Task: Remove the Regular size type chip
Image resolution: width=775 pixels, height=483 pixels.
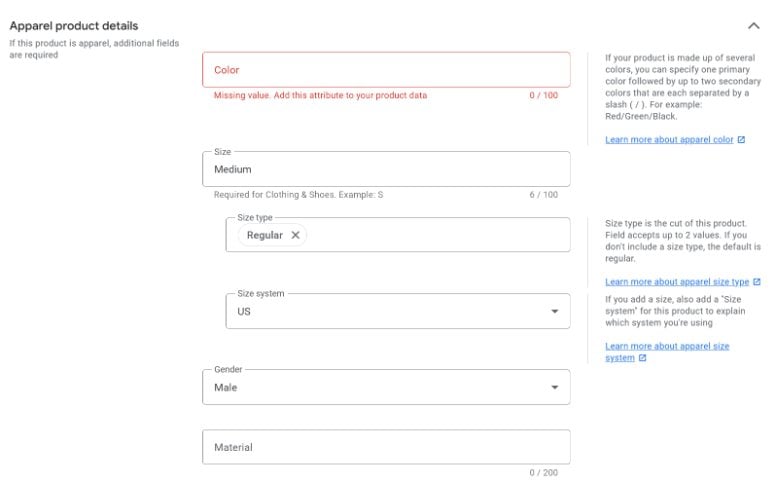Action: click(x=295, y=235)
